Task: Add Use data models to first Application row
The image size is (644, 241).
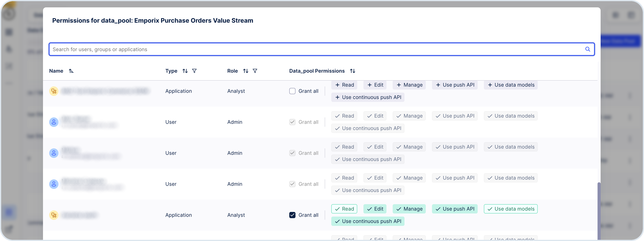Action: (511, 85)
